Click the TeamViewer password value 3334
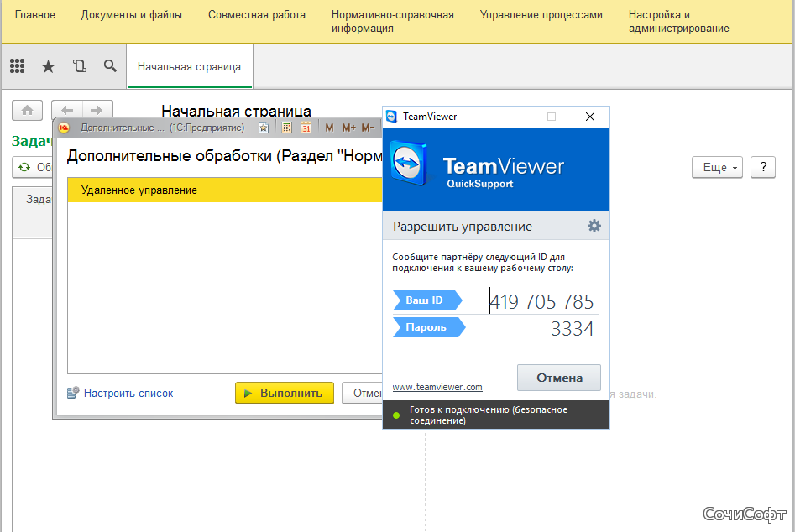This screenshot has width=795, height=532. pos(573,329)
